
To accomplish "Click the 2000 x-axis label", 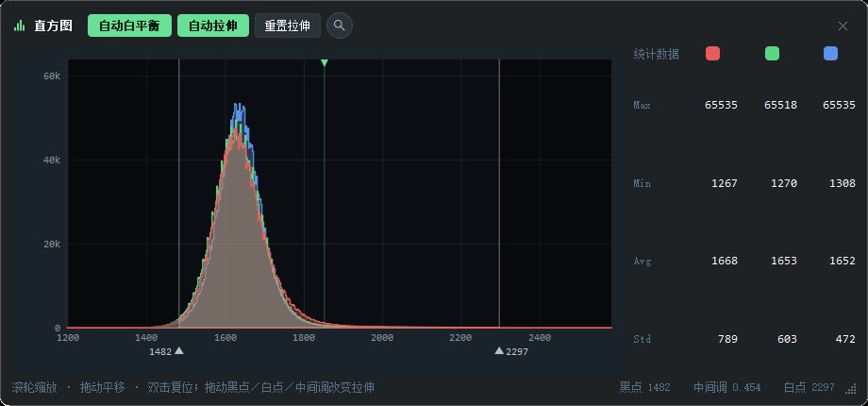I will [x=382, y=338].
